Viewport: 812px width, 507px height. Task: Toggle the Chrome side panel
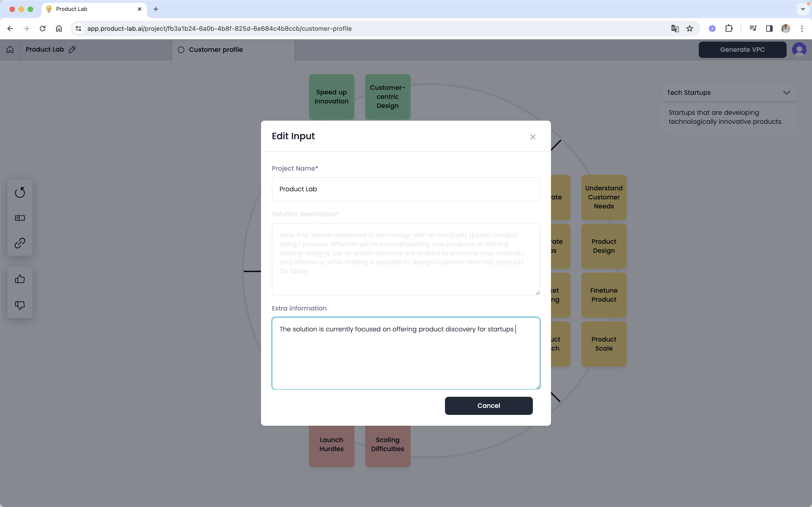pos(769,29)
